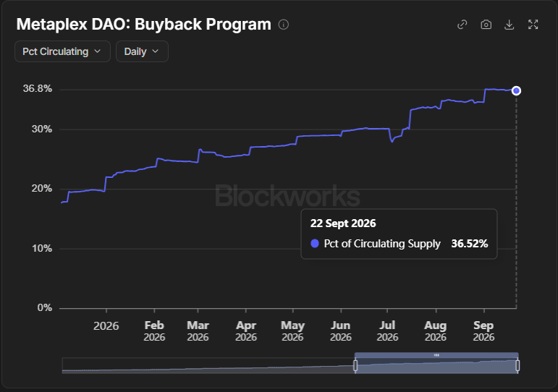
Task: Click the highlighted data point on the line
Action: pyautogui.click(x=516, y=90)
